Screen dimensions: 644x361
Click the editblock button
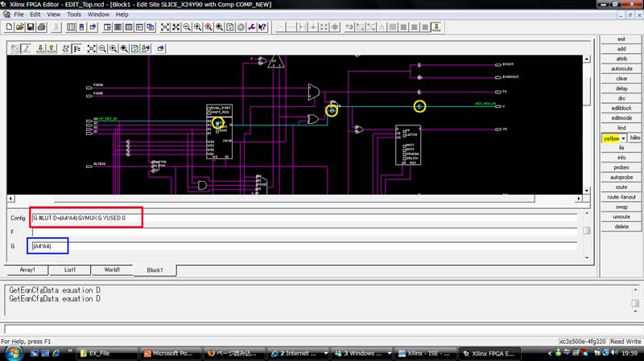point(621,108)
